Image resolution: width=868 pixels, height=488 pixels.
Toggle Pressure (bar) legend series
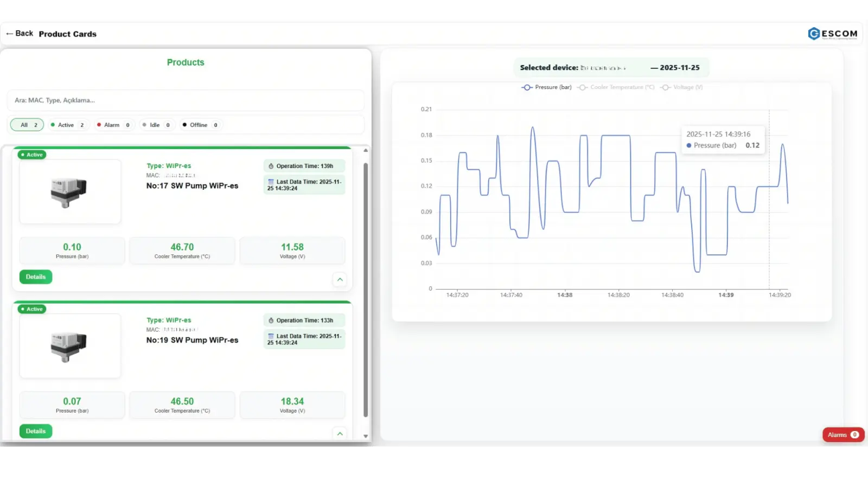(x=546, y=87)
